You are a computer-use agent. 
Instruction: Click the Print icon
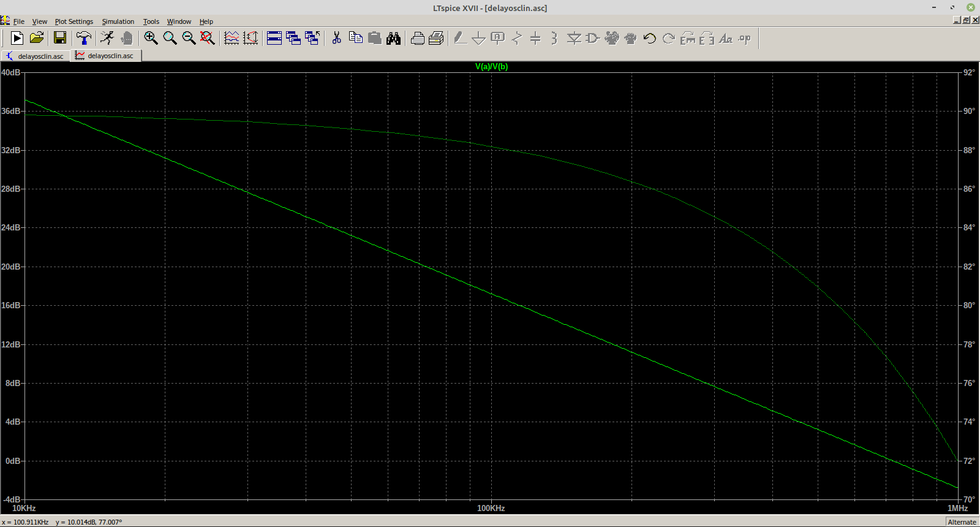pos(418,38)
